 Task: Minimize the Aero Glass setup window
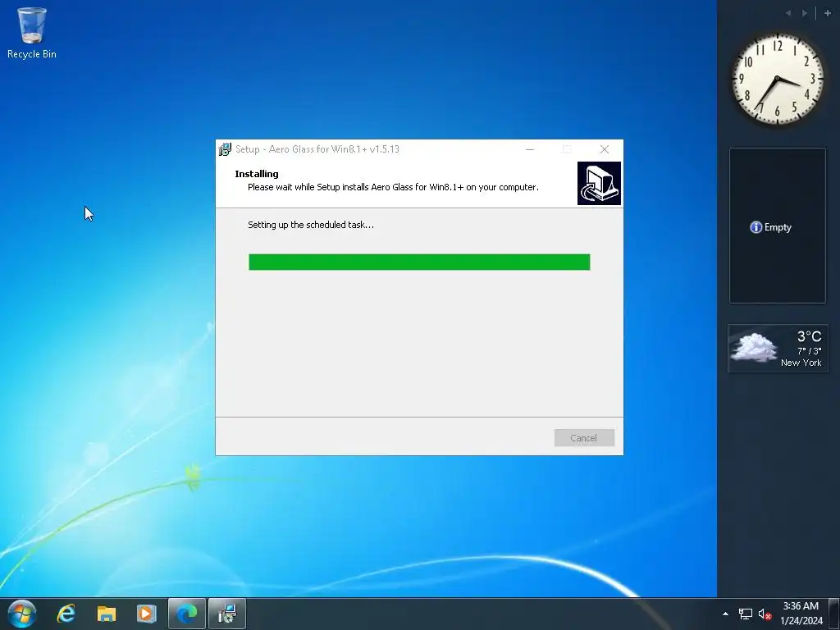tap(530, 149)
